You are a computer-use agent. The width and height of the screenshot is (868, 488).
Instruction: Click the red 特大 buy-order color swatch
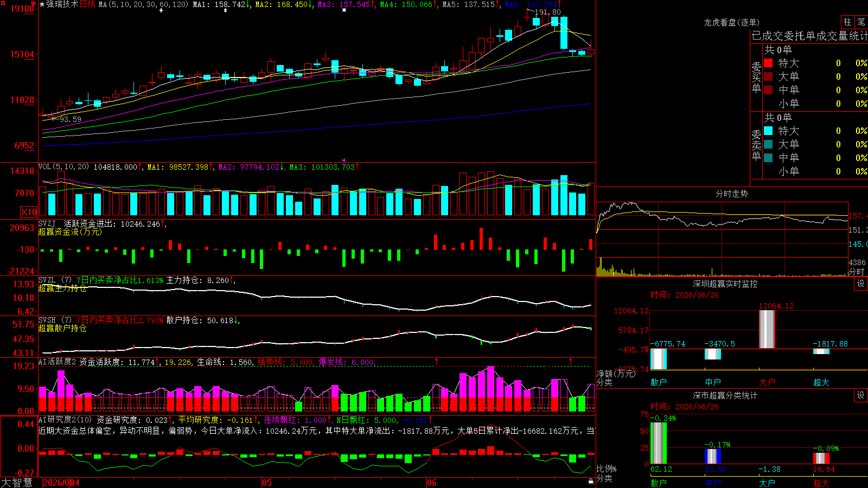(x=768, y=63)
